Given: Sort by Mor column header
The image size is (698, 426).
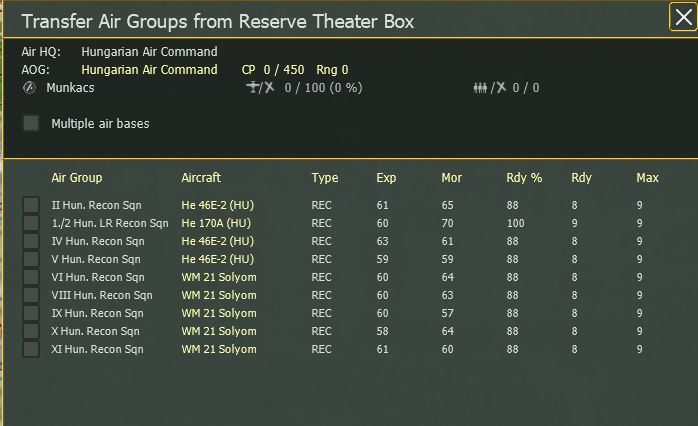Looking at the screenshot, I should [x=451, y=178].
